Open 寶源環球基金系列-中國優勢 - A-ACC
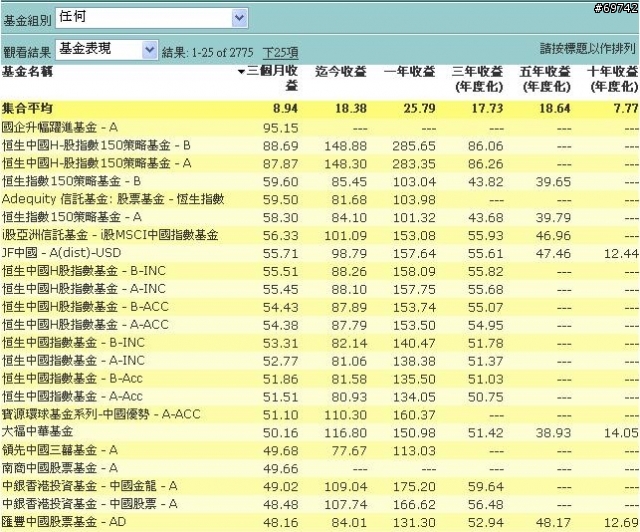640x532 pixels. tap(101, 414)
